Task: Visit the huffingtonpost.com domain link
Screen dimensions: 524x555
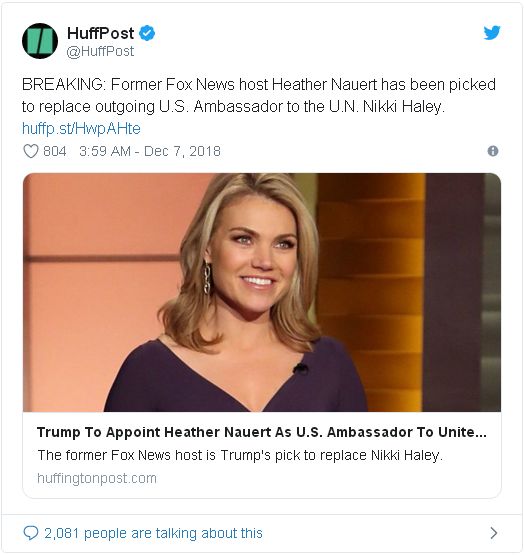Action: (97, 479)
